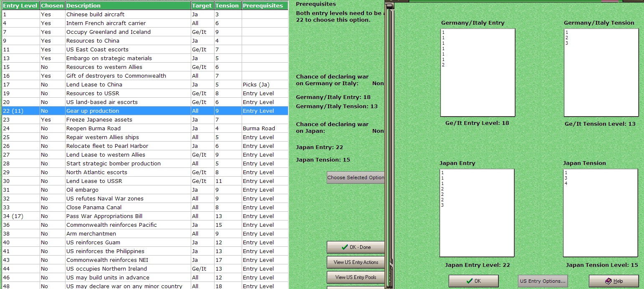Select row 'Embargo on strategic materials'
The image size is (644, 289).
145,58
